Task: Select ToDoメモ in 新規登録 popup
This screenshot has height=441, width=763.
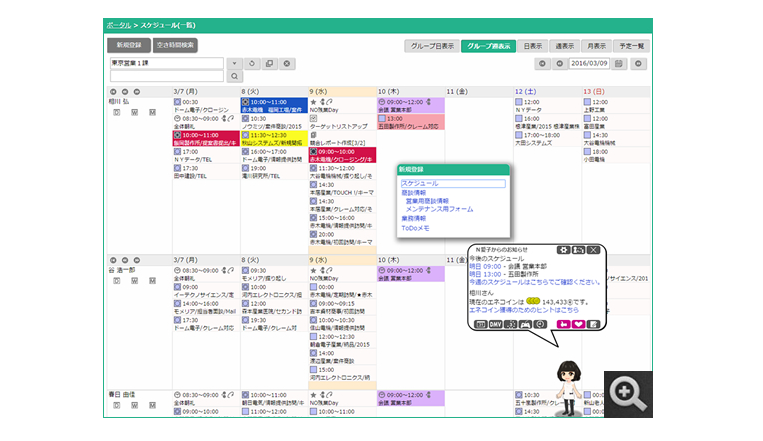Action: coord(415,228)
